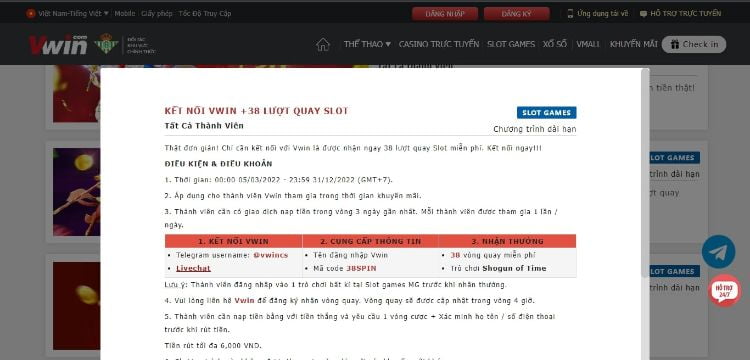Click the table header 2. CUNG CẤP THÔNG TIN

(370, 241)
